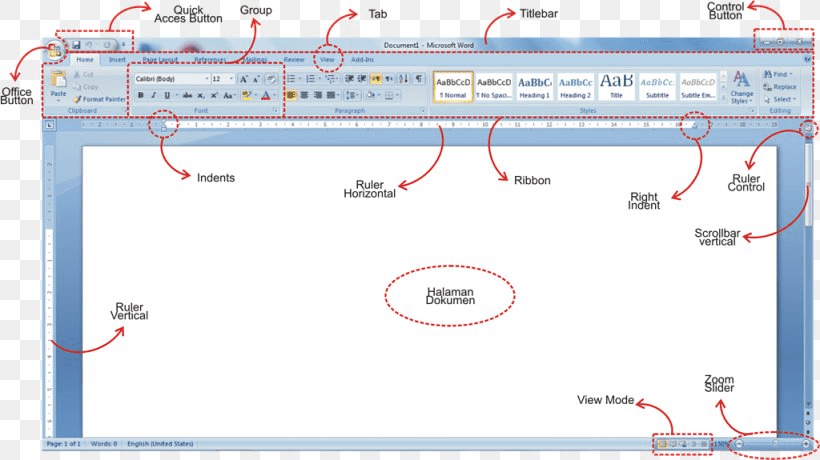Click the tab selector at ruler left
The height and width of the screenshot is (460, 820).
point(49,125)
